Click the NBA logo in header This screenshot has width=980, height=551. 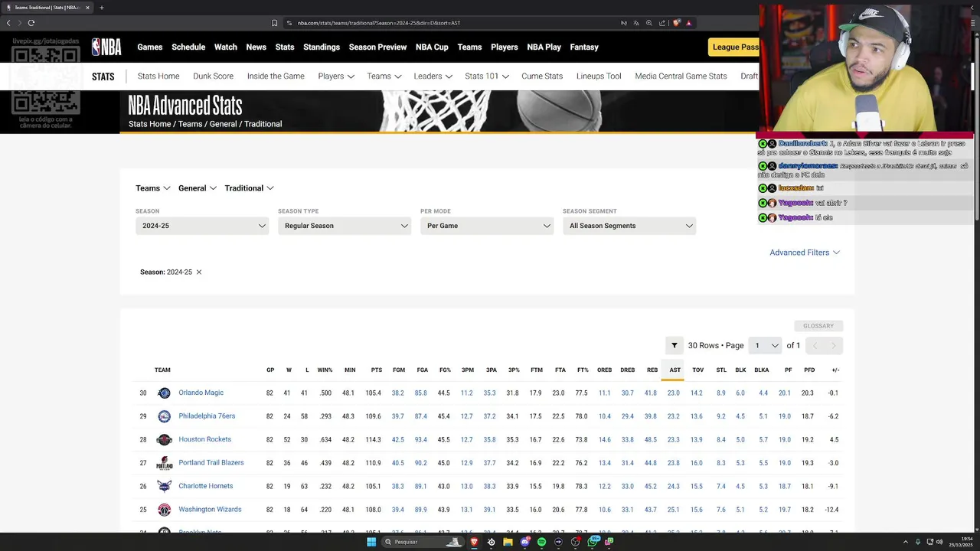[x=106, y=47]
